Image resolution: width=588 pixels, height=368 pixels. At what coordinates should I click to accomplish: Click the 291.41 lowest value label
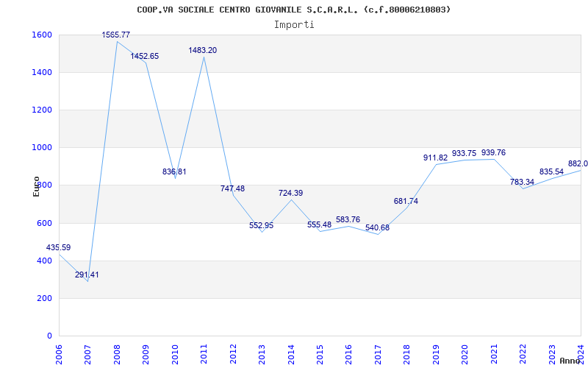click(x=87, y=275)
